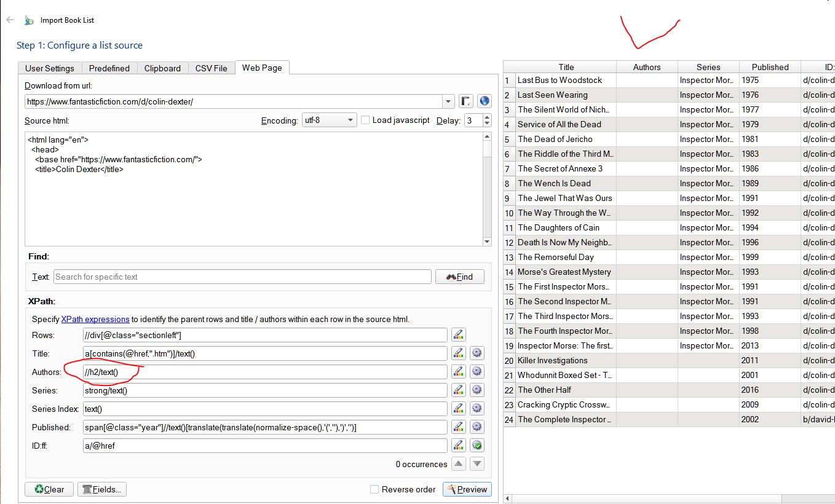Click the gear settings icon for Series Index
Viewport: 835px width, 504px height.
coord(477,409)
